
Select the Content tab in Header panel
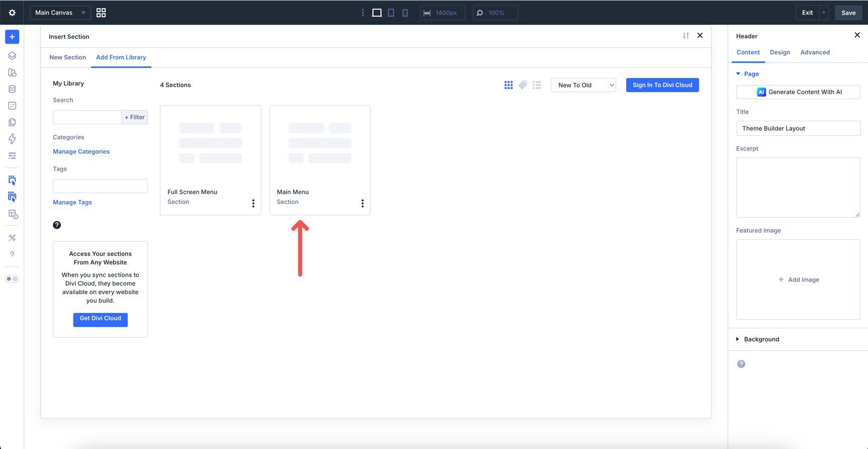point(748,52)
